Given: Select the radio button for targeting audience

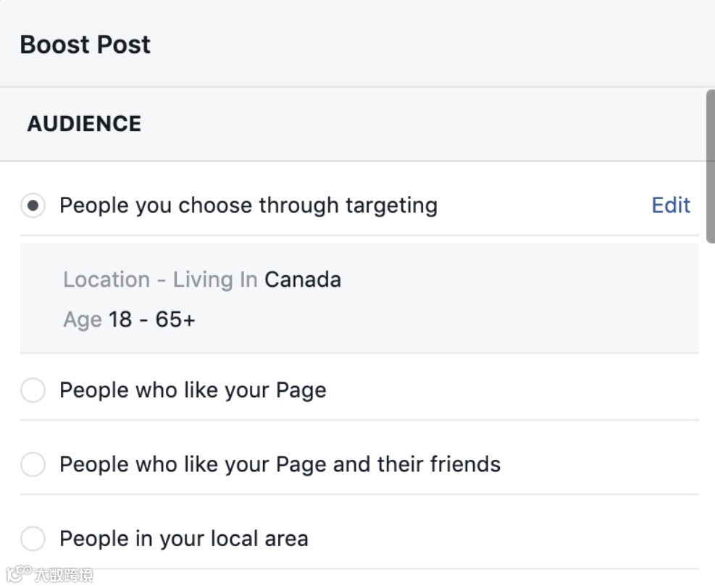Looking at the screenshot, I should (33, 206).
